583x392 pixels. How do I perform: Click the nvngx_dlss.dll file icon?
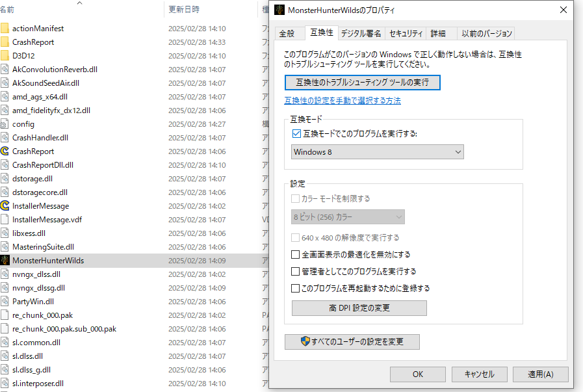pos(5,274)
